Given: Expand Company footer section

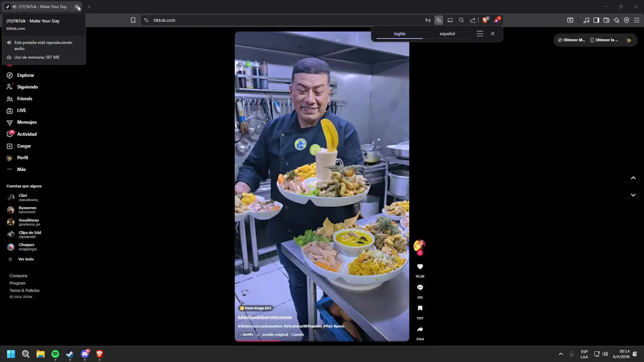Looking at the screenshot, I should pos(19,276).
